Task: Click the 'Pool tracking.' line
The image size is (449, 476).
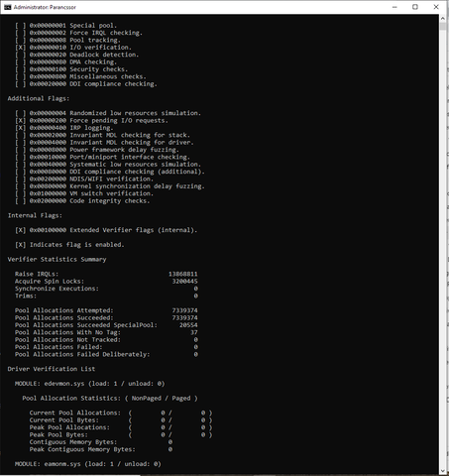Action: pos(67,40)
